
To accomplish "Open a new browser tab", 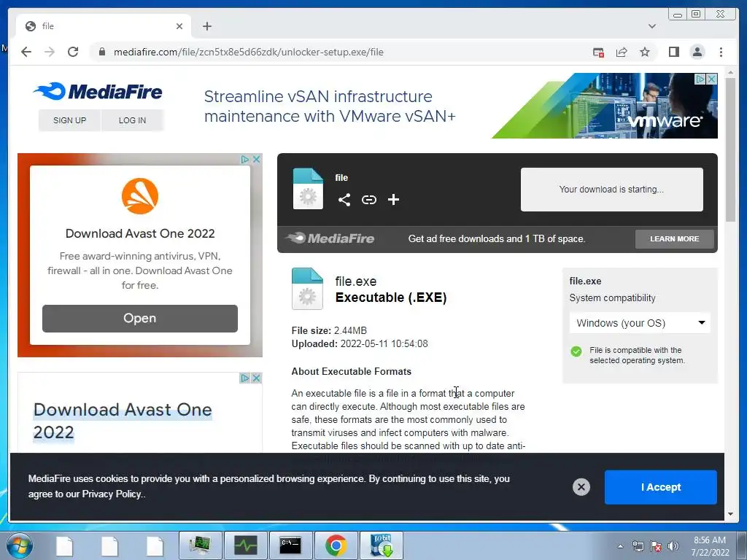I will pos(206,26).
